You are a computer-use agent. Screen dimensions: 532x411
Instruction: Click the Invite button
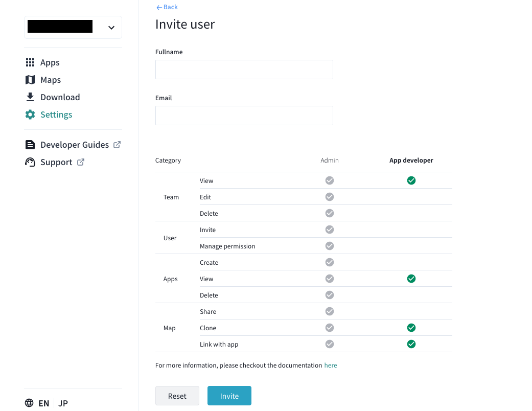tap(229, 396)
